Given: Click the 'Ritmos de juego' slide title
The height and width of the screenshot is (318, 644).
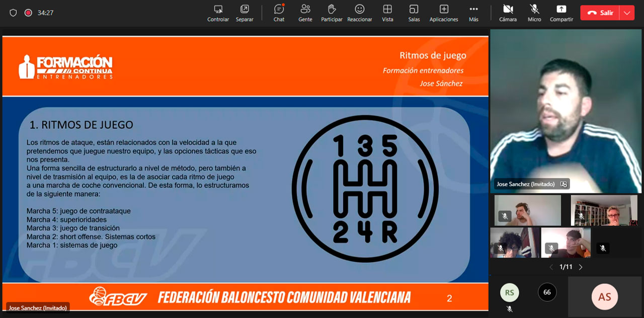Looking at the screenshot, I should click(433, 55).
